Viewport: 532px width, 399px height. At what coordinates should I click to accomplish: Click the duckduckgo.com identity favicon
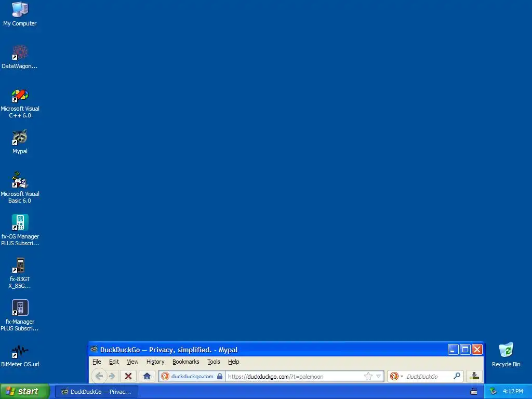click(165, 376)
